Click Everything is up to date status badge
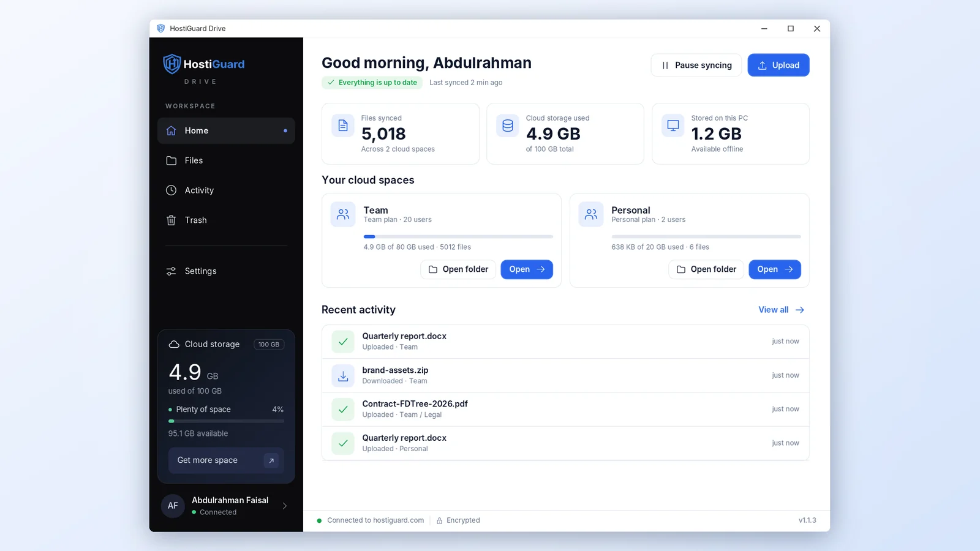Image resolution: width=980 pixels, height=551 pixels. point(372,83)
